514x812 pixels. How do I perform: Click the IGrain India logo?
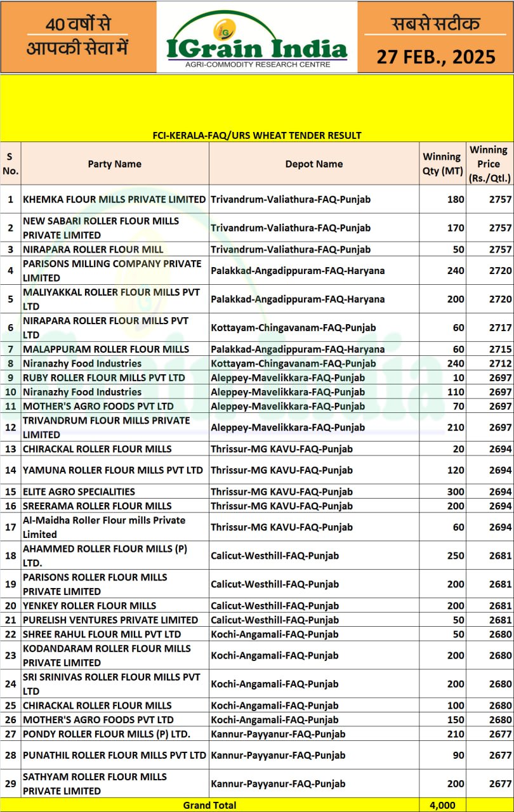tap(256, 38)
